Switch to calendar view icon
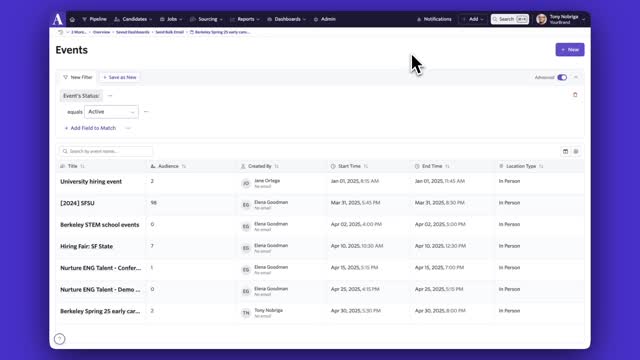Image resolution: width=640 pixels, height=360 pixels. pyautogui.click(x=565, y=151)
